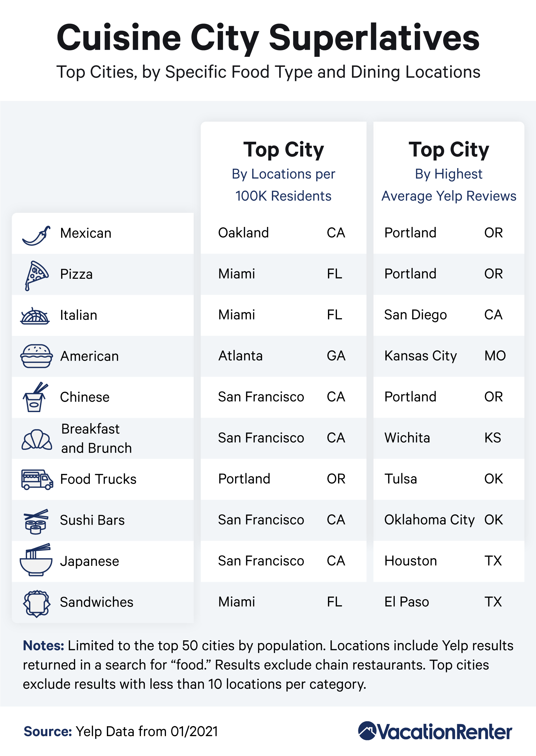
Task: Click the Cuisine City Superlatives title
Action: click(x=268, y=38)
